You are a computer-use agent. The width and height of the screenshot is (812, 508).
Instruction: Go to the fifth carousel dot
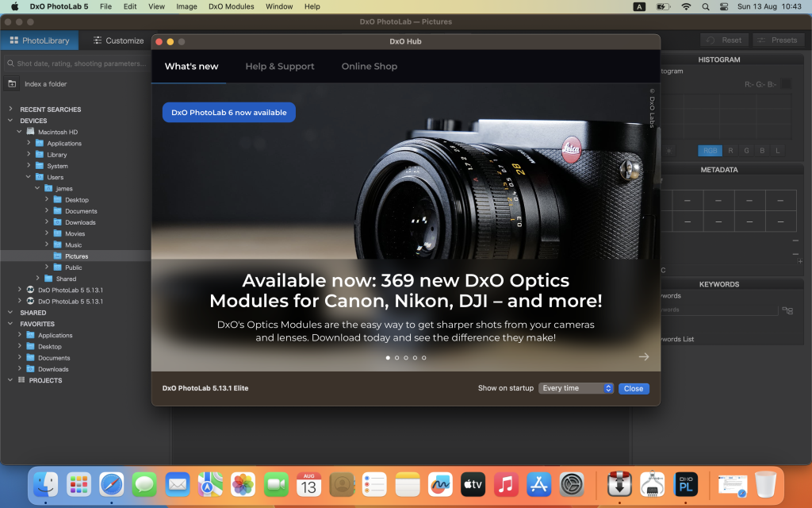pyautogui.click(x=423, y=358)
